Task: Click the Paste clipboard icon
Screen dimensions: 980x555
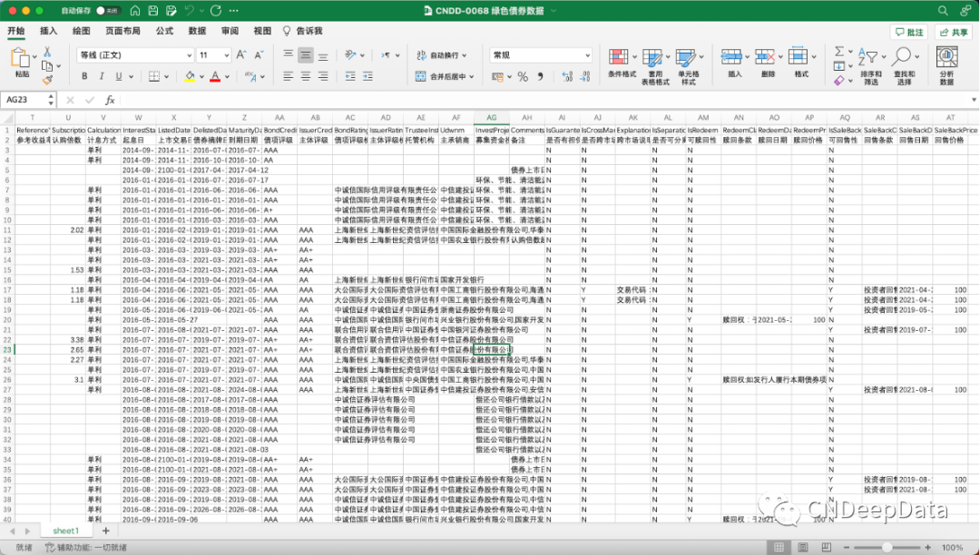Action: coord(21,58)
